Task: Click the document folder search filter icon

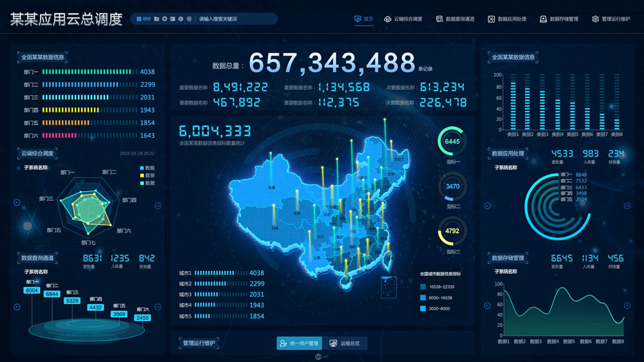Action: click(x=156, y=19)
